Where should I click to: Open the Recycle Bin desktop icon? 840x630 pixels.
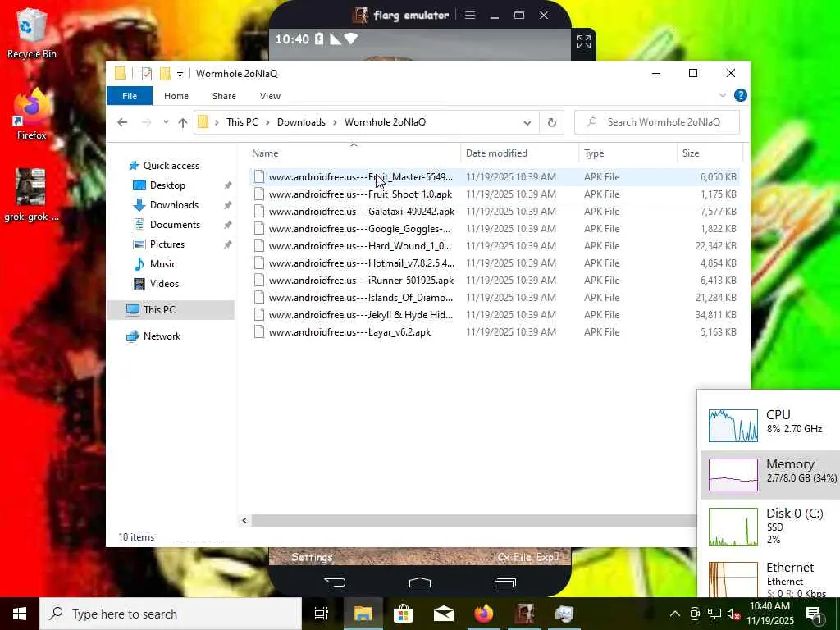[31, 33]
